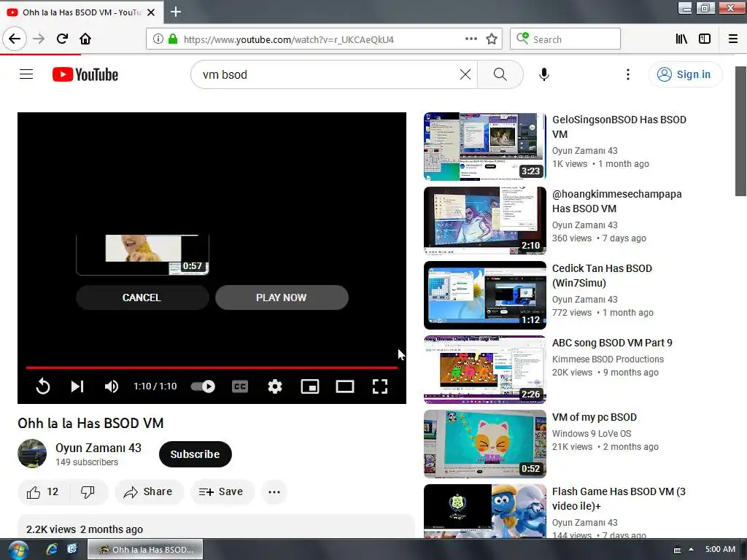Subscribe to the channel

pos(196,454)
